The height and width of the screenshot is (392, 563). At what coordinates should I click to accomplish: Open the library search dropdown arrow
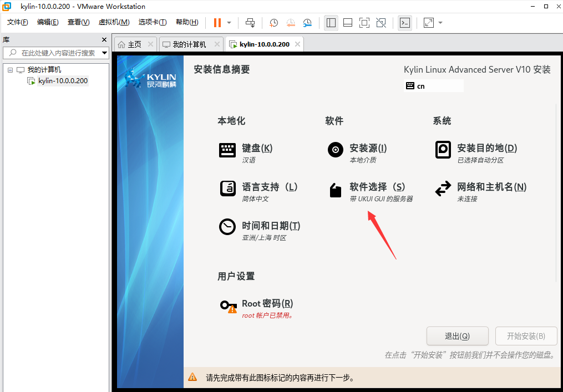104,53
